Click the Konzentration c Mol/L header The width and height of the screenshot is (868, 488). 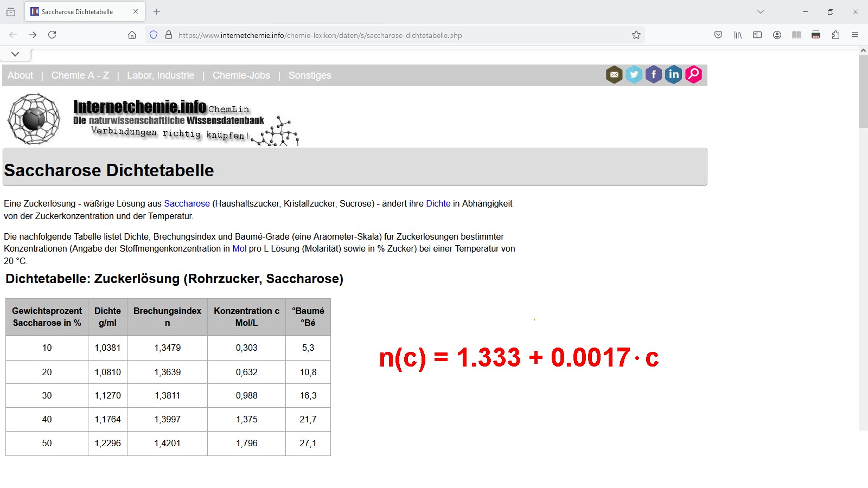point(246,317)
